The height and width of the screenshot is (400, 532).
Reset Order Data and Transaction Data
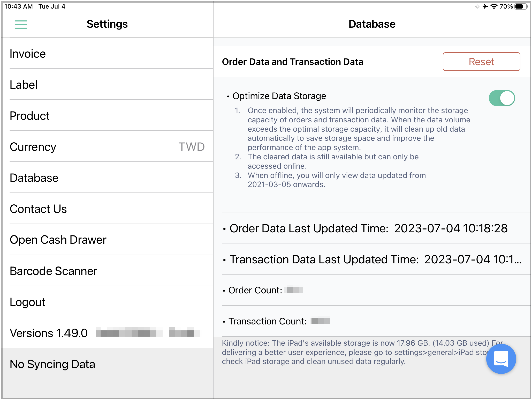pos(481,62)
